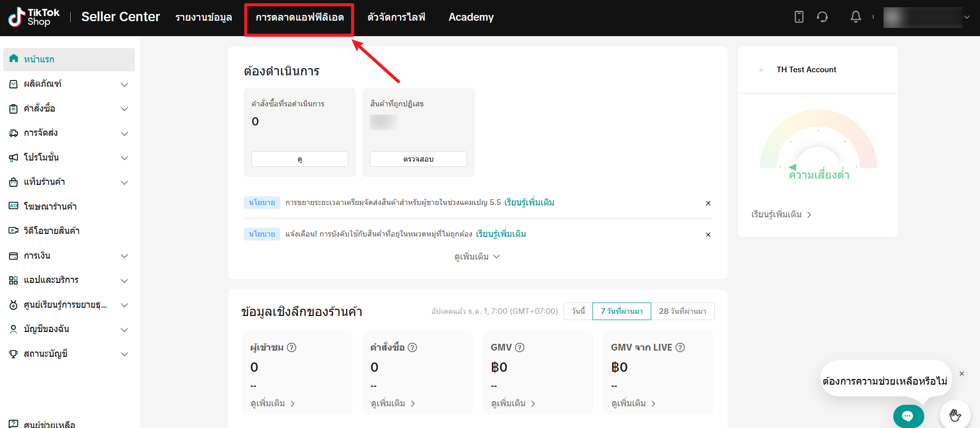Viewport: 980px width, 428px height.
Task: Select the 7 วันที่ผ่านมา range
Action: pyautogui.click(x=621, y=311)
